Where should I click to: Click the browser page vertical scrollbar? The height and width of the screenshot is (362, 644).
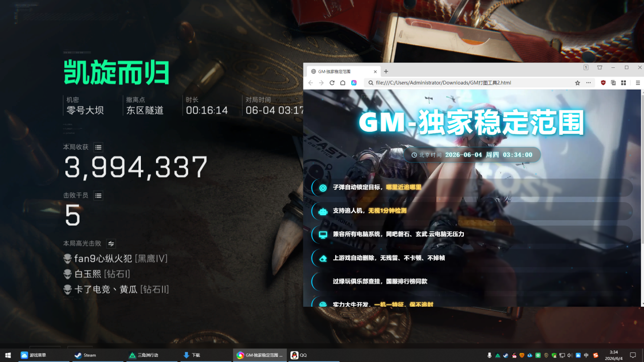point(641,198)
